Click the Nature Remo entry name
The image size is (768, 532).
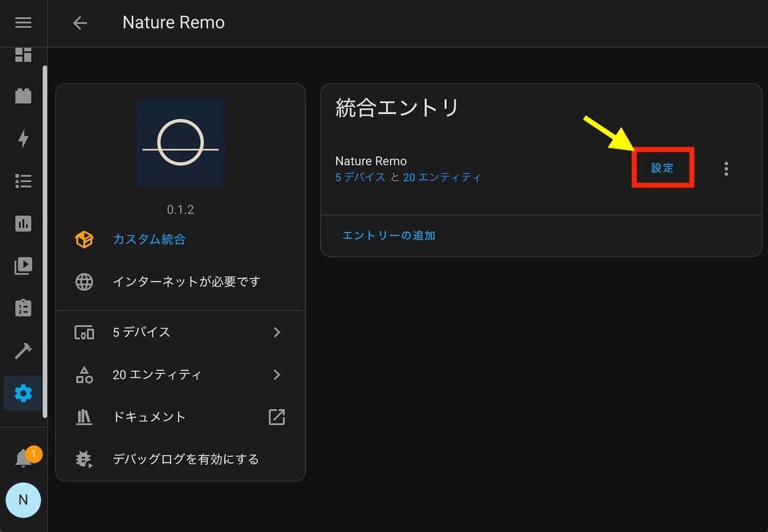[371, 161]
